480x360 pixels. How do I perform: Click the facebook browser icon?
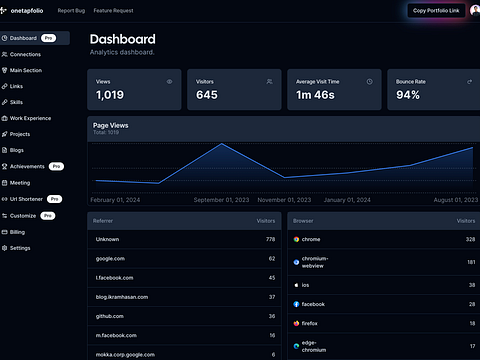coord(296,304)
